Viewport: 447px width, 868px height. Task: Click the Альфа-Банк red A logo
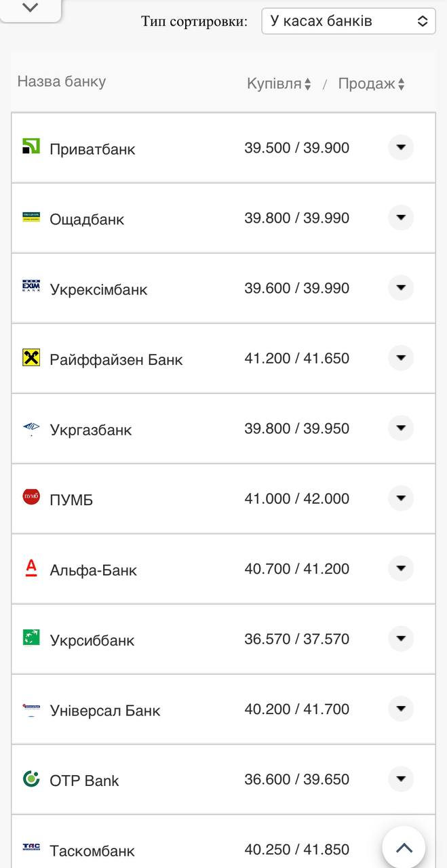31,568
